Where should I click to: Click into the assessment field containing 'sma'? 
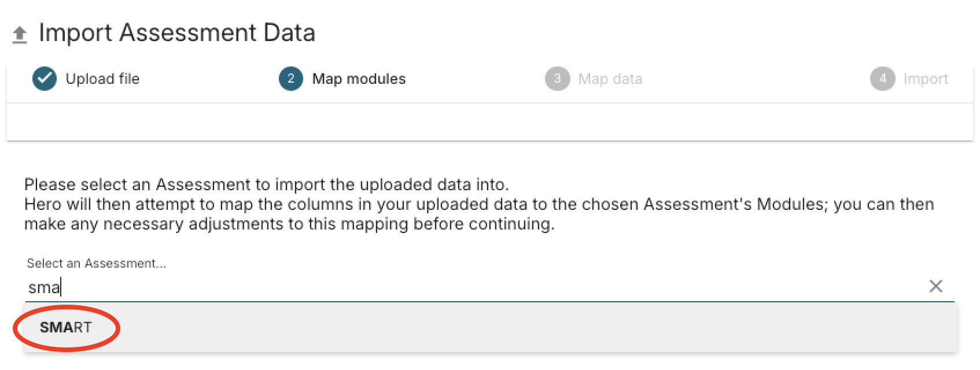(474, 287)
